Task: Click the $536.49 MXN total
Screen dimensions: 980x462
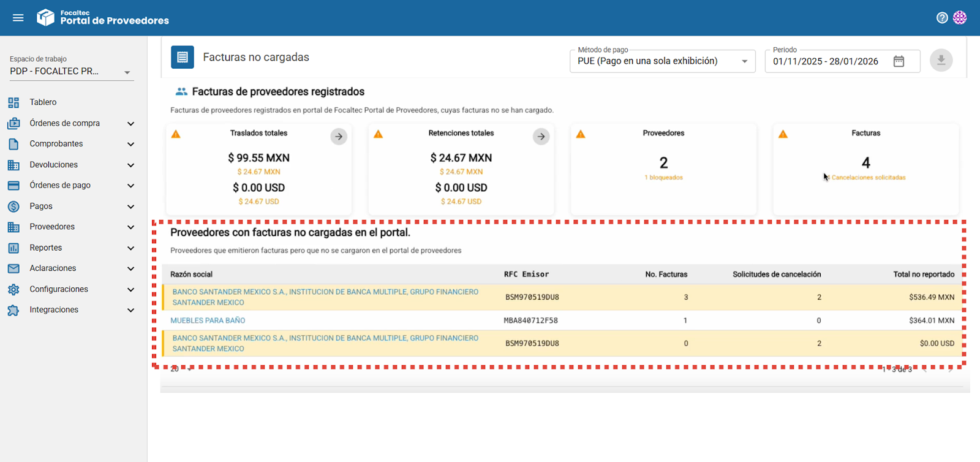Action: point(932,297)
